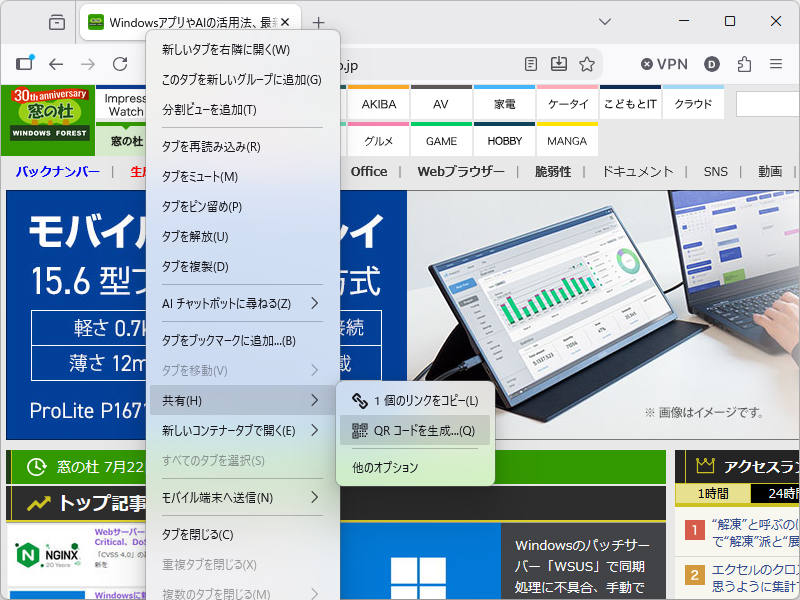Open the Firefox View icon in tab bar
The image size is (800, 600).
coord(57,22)
